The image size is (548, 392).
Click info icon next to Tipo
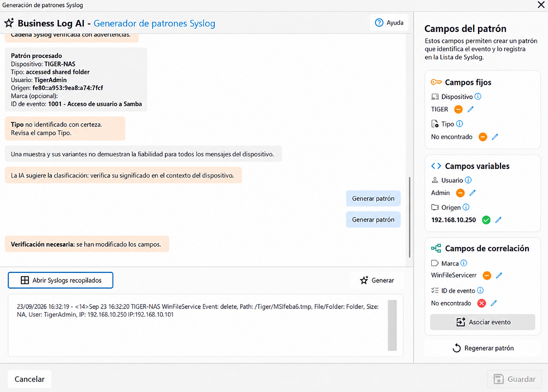(460, 124)
